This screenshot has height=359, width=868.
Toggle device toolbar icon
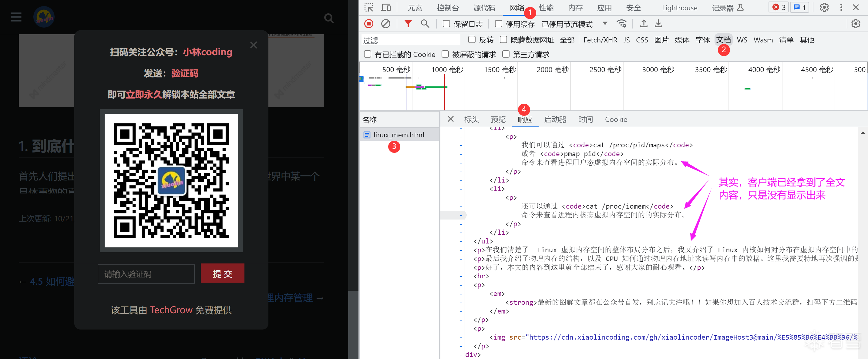coord(386,7)
